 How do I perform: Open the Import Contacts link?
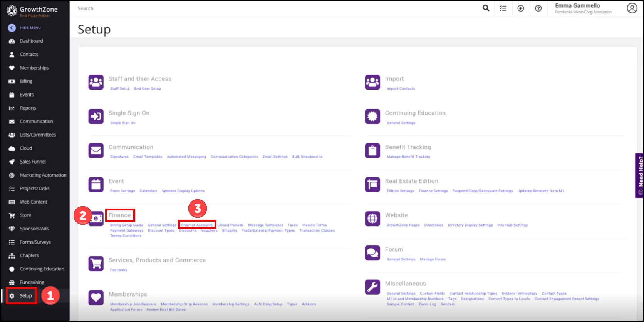401,89
